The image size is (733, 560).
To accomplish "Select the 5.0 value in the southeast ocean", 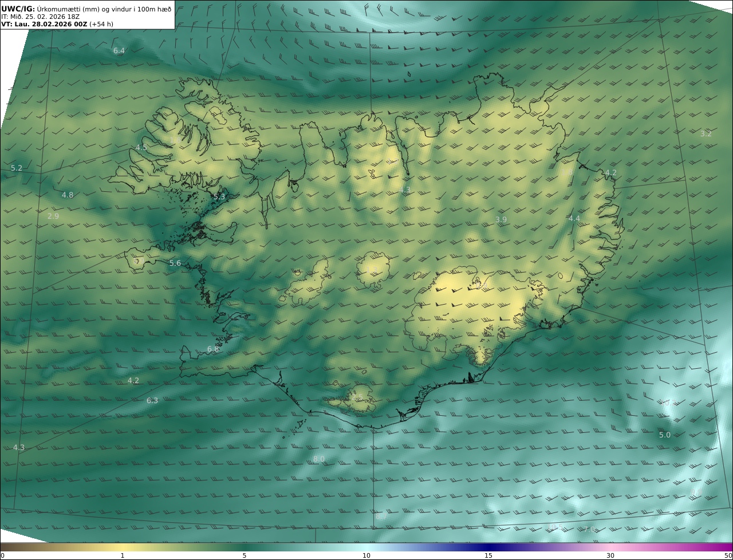I will click(664, 435).
